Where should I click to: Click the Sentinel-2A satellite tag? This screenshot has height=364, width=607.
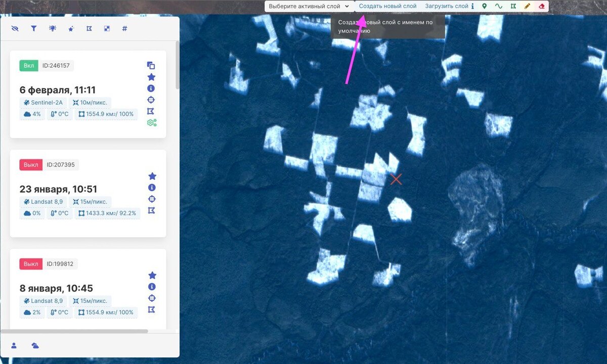(43, 102)
